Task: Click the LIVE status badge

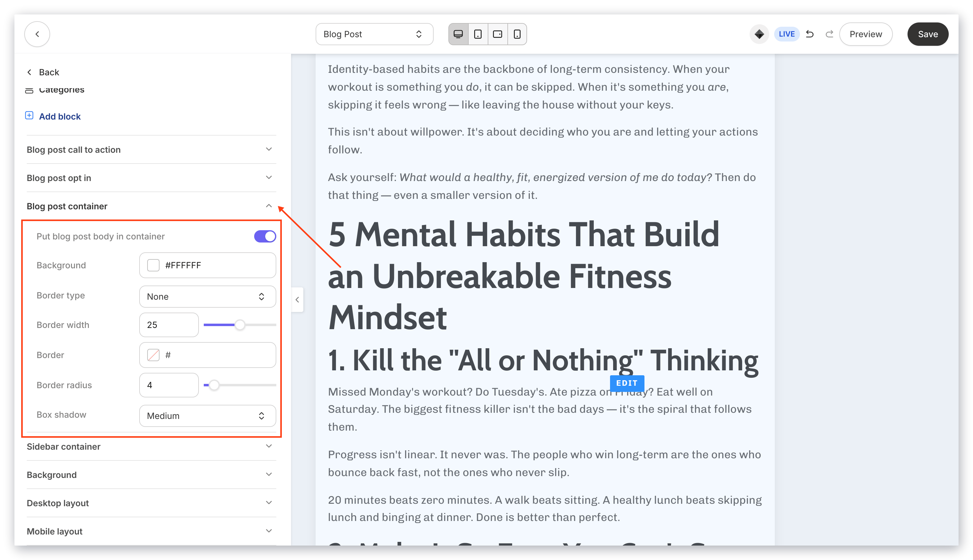Action: [x=786, y=34]
